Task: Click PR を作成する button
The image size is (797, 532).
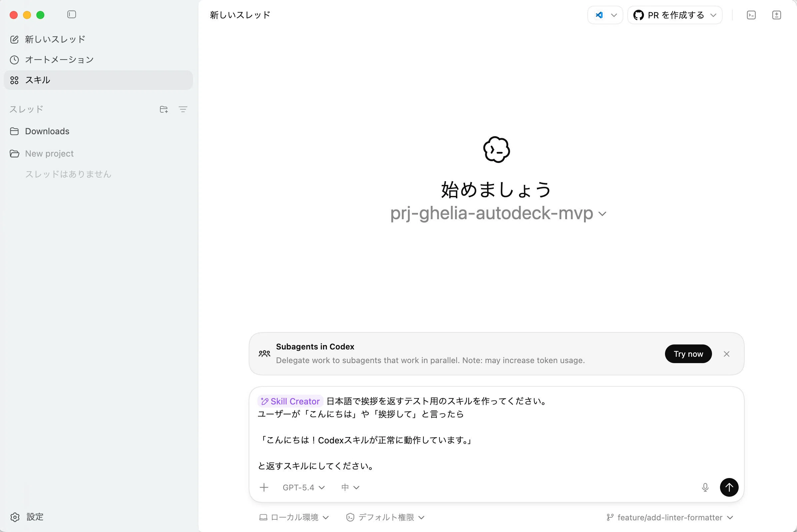Action: click(669, 15)
